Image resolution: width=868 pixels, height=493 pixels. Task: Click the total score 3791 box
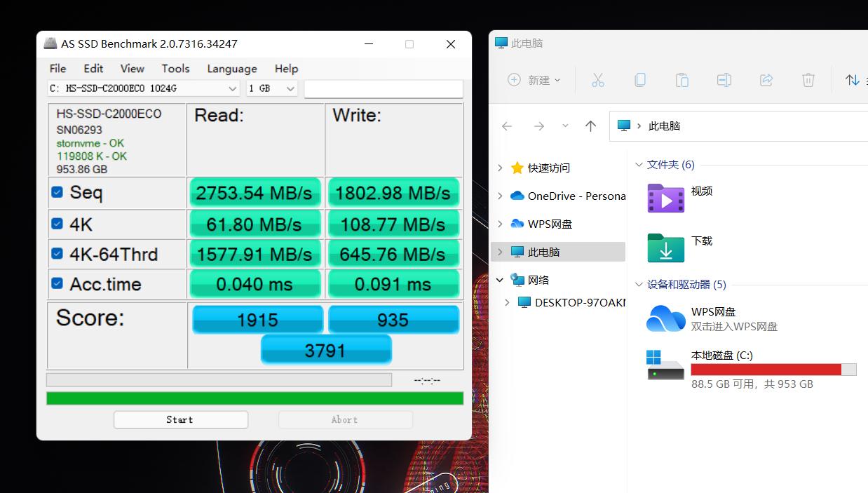(x=325, y=349)
